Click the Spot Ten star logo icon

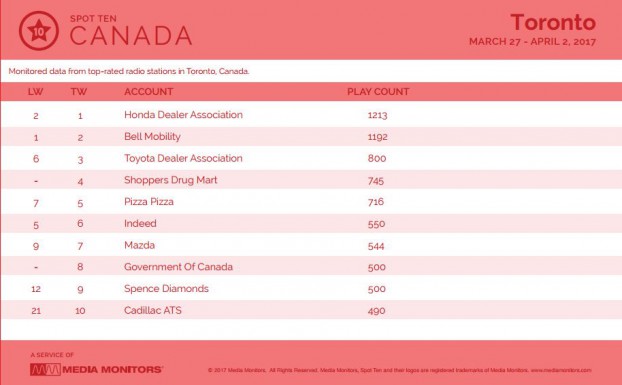pyautogui.click(x=39, y=31)
